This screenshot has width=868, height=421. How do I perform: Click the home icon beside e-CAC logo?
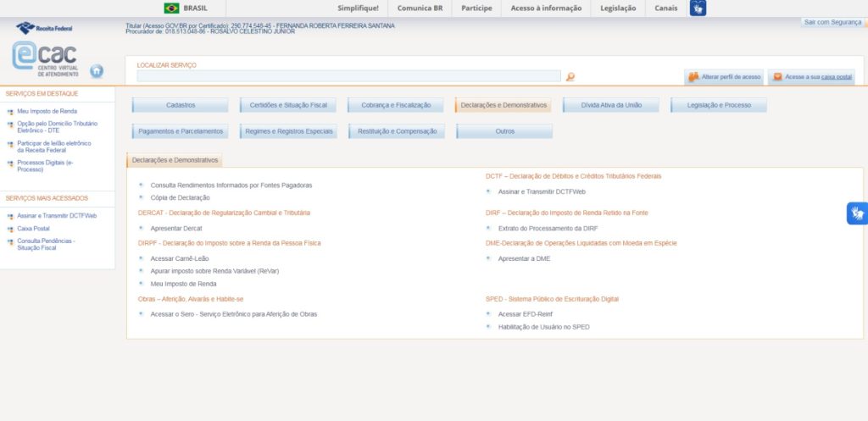pyautogui.click(x=97, y=71)
